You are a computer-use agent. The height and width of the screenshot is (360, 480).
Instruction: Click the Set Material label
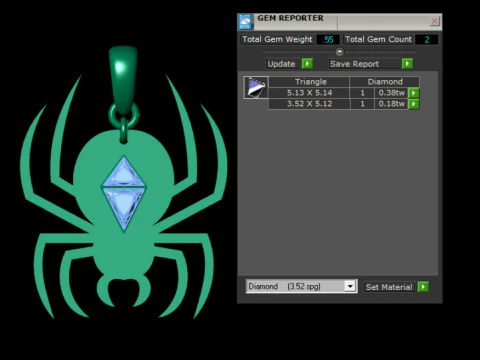389,287
